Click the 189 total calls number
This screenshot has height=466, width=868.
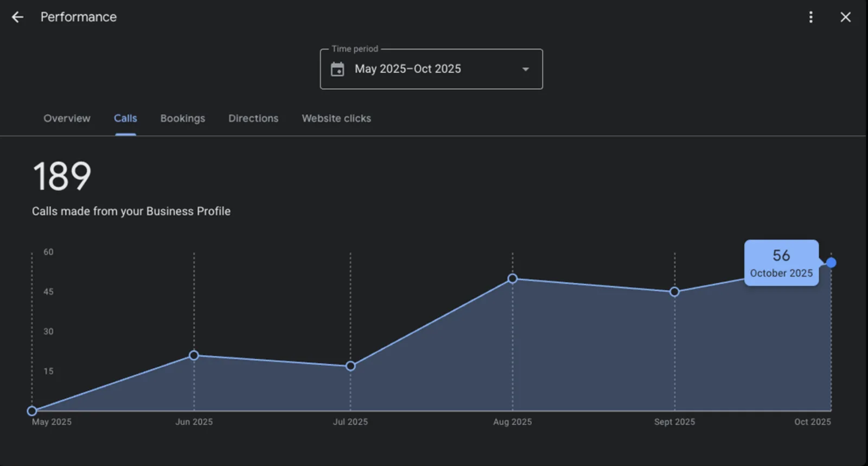click(62, 176)
